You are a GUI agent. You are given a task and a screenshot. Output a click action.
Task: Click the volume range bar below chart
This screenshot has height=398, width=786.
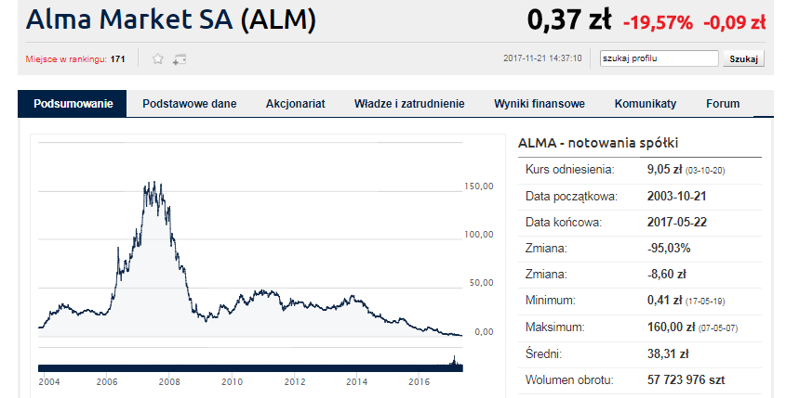250,368
